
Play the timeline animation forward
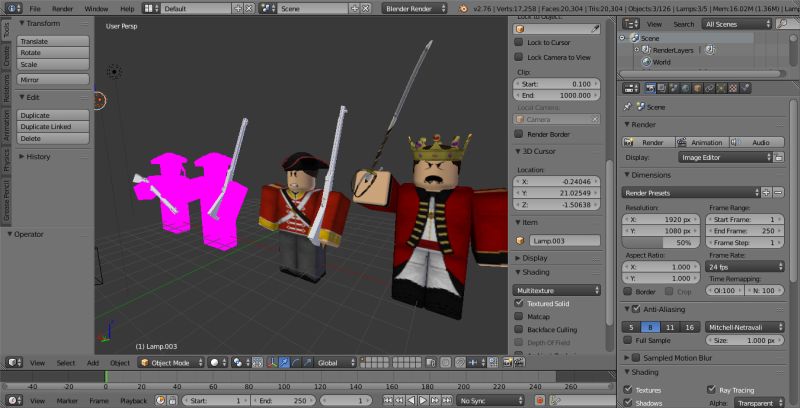(423, 400)
